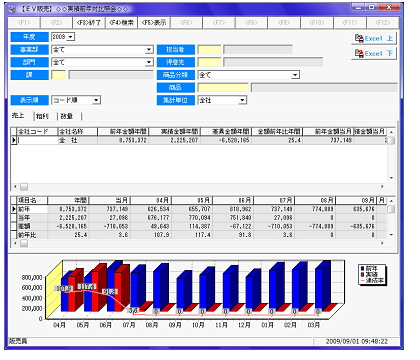Switch to the 粗利 tab
The height and width of the screenshot is (360, 420).
coord(42,116)
